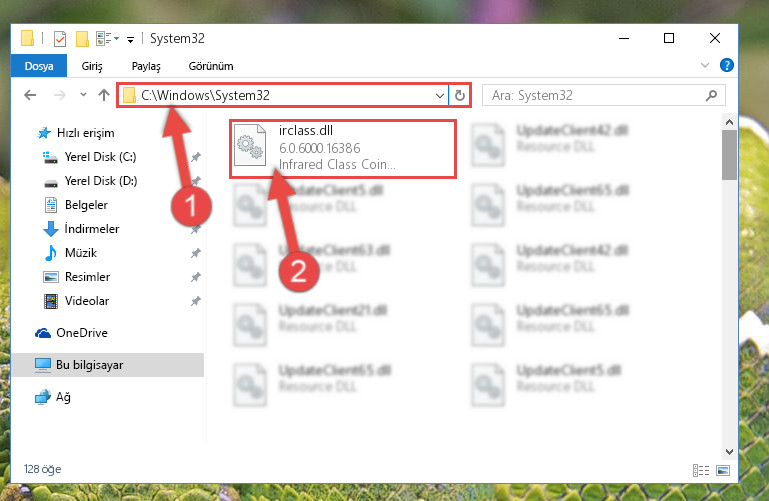The height and width of the screenshot is (501, 769).
Task: Expand the address bar history dropdown
Action: coord(440,96)
